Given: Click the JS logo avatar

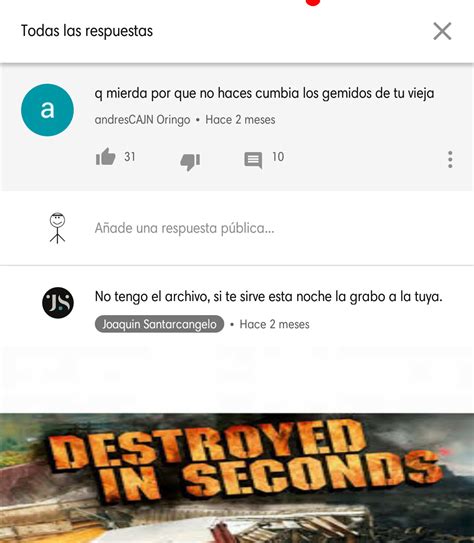Looking at the screenshot, I should pyautogui.click(x=58, y=303).
